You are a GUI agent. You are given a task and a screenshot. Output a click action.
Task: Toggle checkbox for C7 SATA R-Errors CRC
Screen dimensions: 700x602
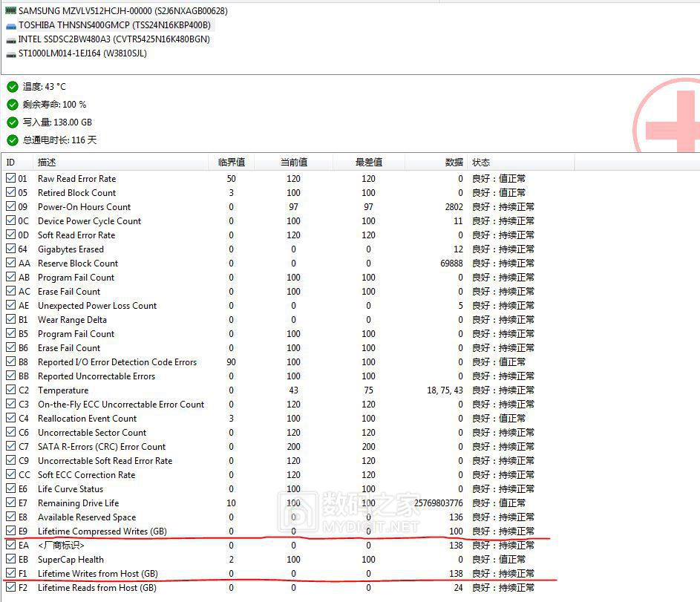click(10, 446)
